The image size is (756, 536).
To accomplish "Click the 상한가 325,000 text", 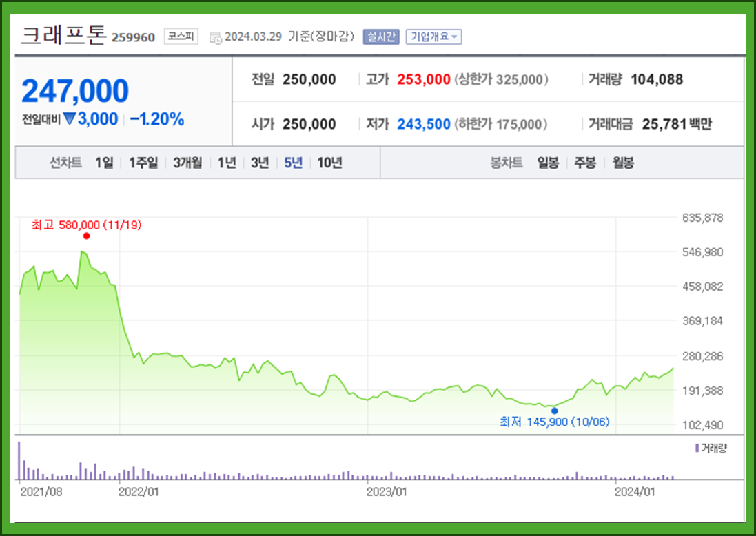I will [x=501, y=79].
